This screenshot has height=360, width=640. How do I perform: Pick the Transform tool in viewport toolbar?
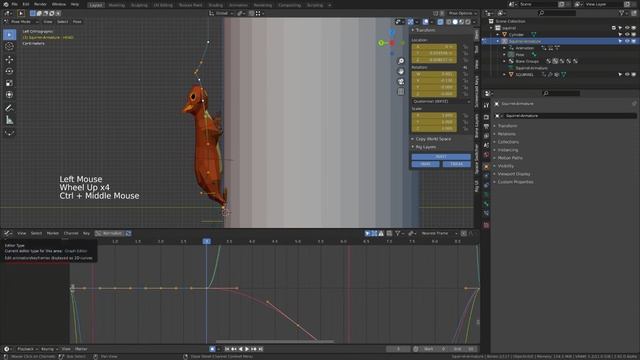coord(9,95)
